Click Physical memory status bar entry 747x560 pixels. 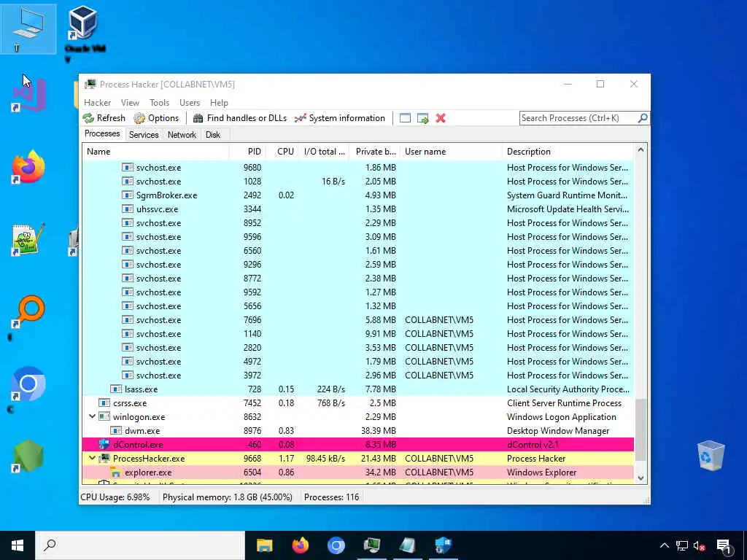(228, 497)
